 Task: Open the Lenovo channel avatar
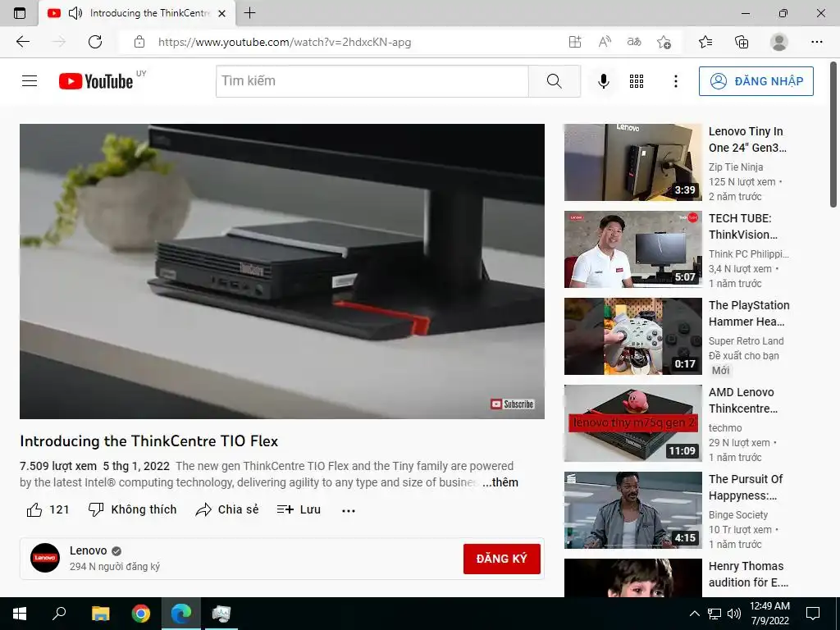[45, 558]
